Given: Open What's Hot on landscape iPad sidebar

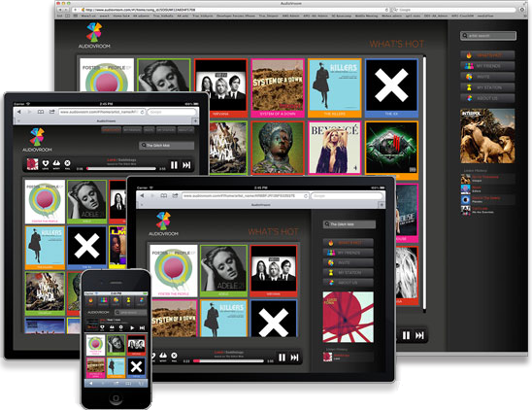Looking at the screenshot, I should [x=349, y=243].
